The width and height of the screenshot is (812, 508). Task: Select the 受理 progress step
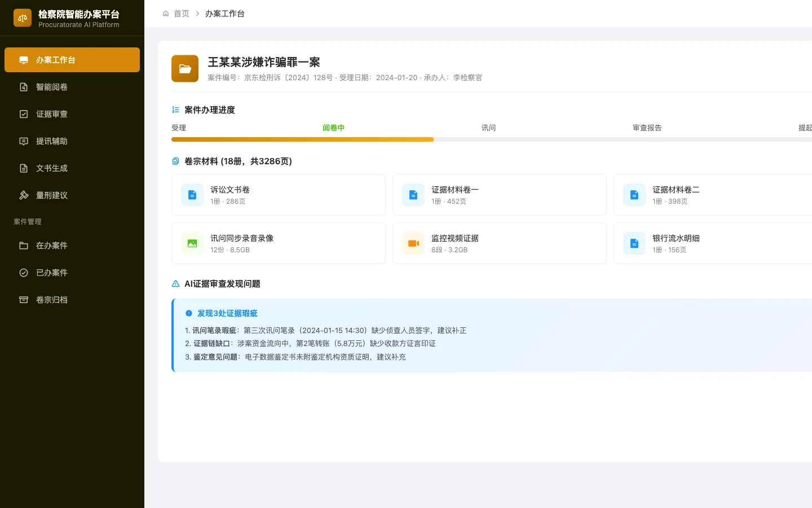[179, 128]
